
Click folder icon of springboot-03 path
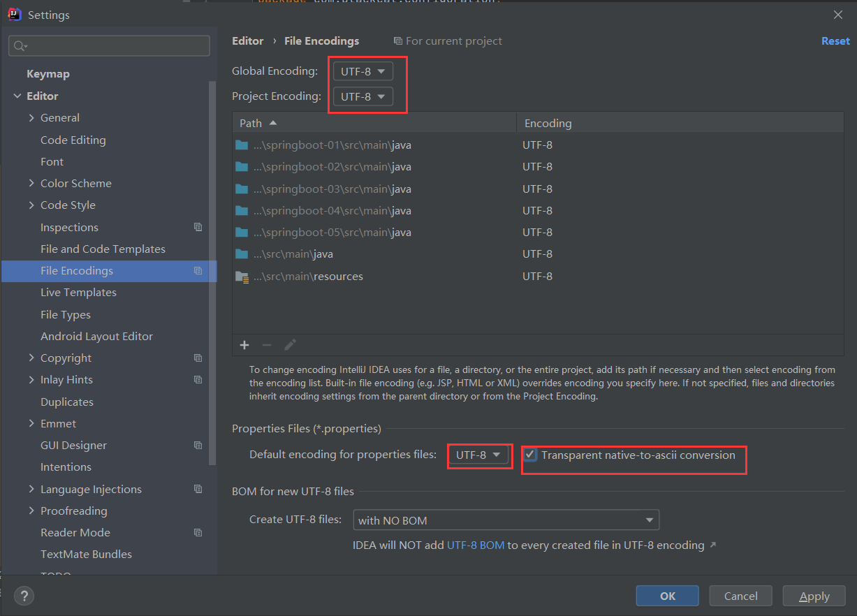(242, 189)
